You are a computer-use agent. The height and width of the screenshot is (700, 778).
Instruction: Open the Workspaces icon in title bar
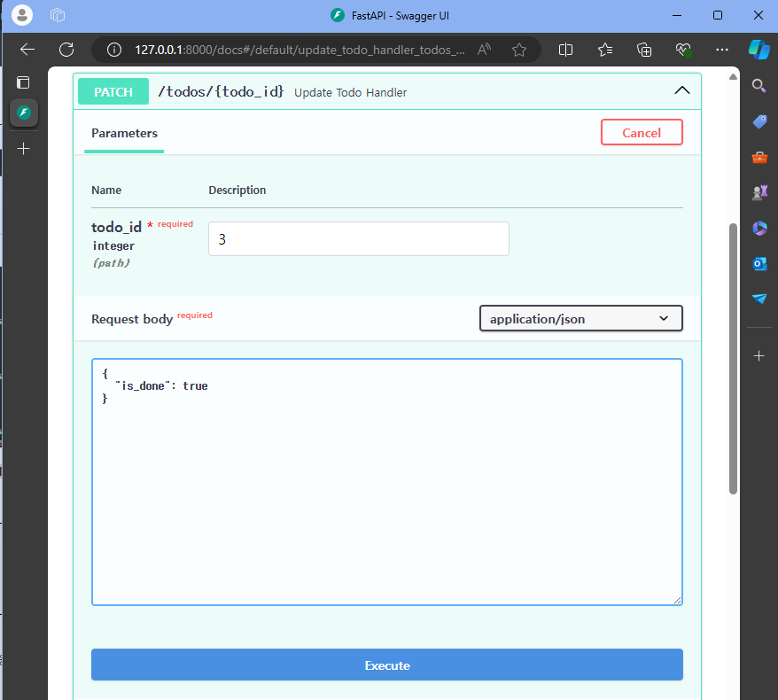point(58,15)
